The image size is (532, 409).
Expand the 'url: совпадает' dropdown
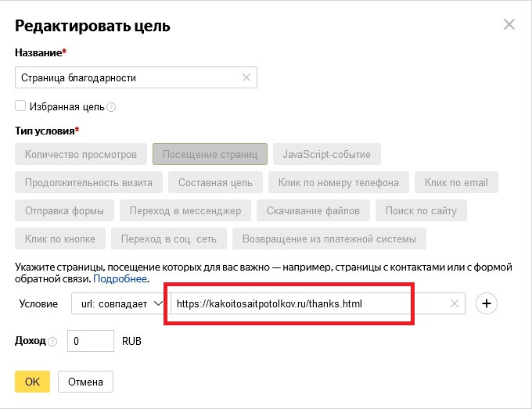point(117,303)
